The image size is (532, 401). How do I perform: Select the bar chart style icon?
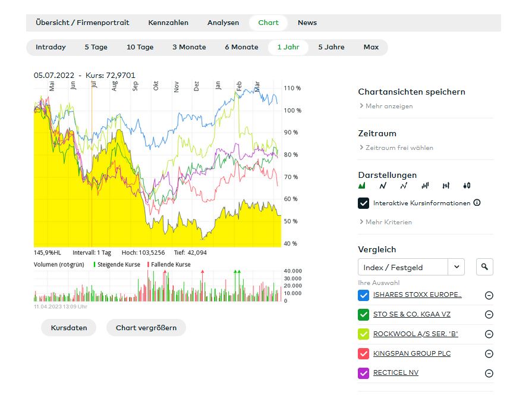tap(425, 186)
